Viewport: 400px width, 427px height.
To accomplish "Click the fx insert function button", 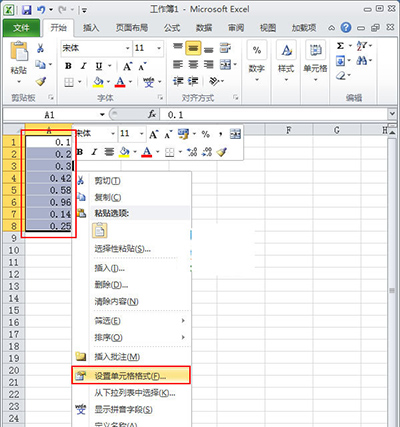I will [x=152, y=115].
